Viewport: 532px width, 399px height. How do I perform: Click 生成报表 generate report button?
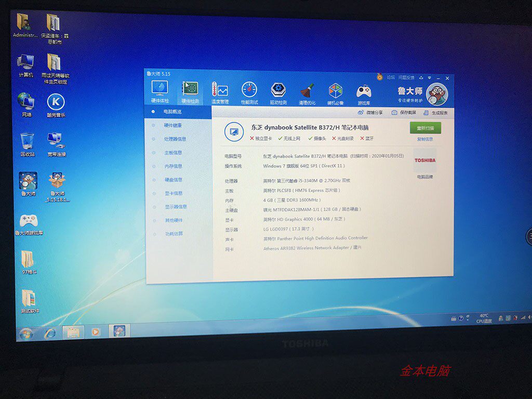(x=436, y=113)
